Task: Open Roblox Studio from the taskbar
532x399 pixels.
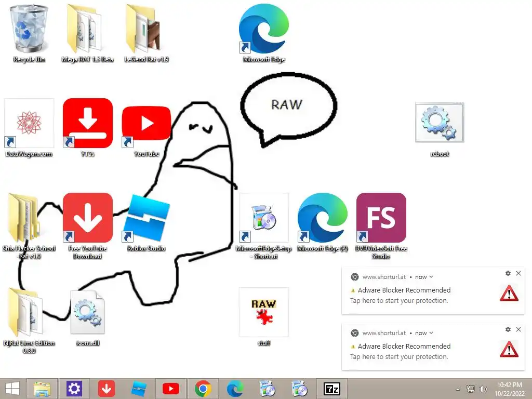Action: [x=138, y=389]
